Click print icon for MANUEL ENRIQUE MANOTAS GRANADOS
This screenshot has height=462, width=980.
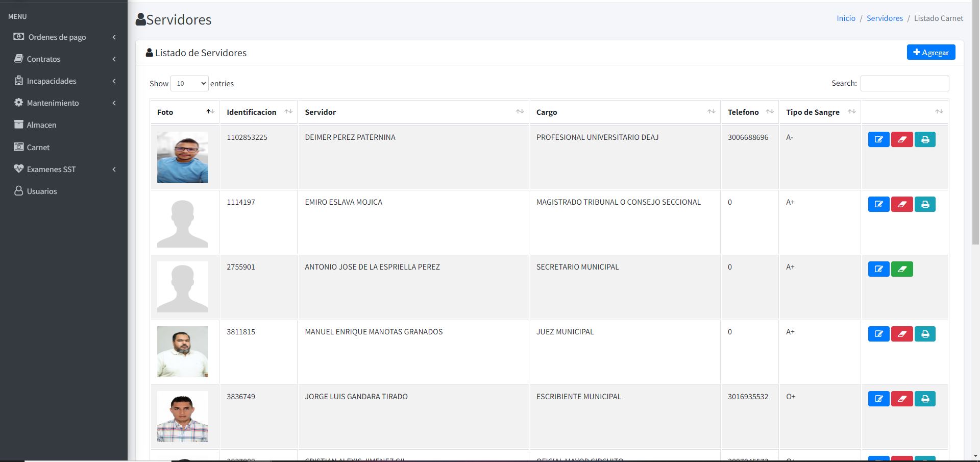coord(925,334)
